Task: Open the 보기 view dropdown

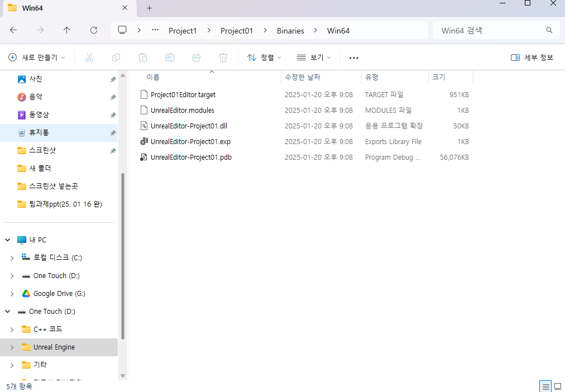Action: pyautogui.click(x=314, y=58)
